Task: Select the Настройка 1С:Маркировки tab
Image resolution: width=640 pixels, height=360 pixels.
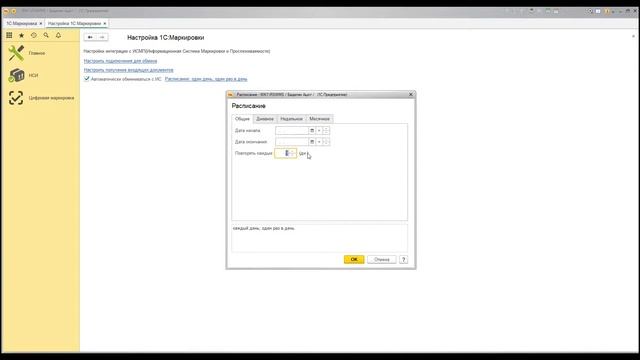Action: (74, 24)
